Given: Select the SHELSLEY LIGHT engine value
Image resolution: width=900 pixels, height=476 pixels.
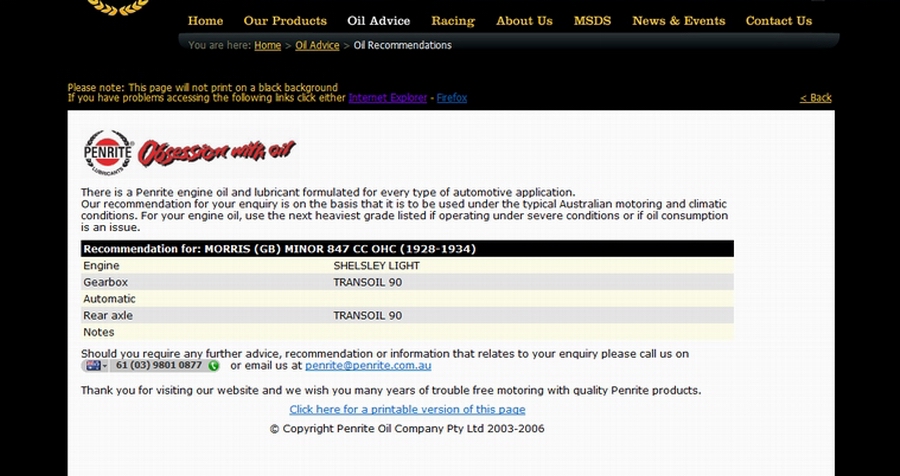Looking at the screenshot, I should pyautogui.click(x=377, y=266).
